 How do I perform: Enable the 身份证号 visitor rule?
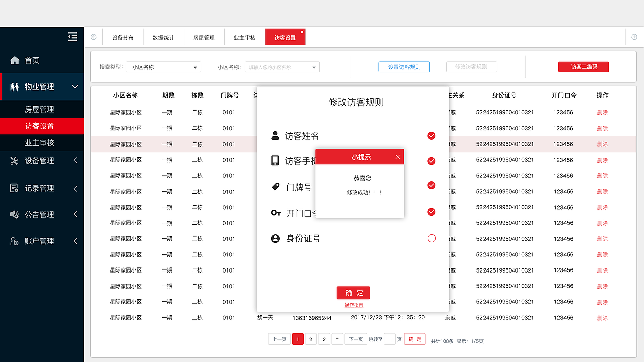431,238
